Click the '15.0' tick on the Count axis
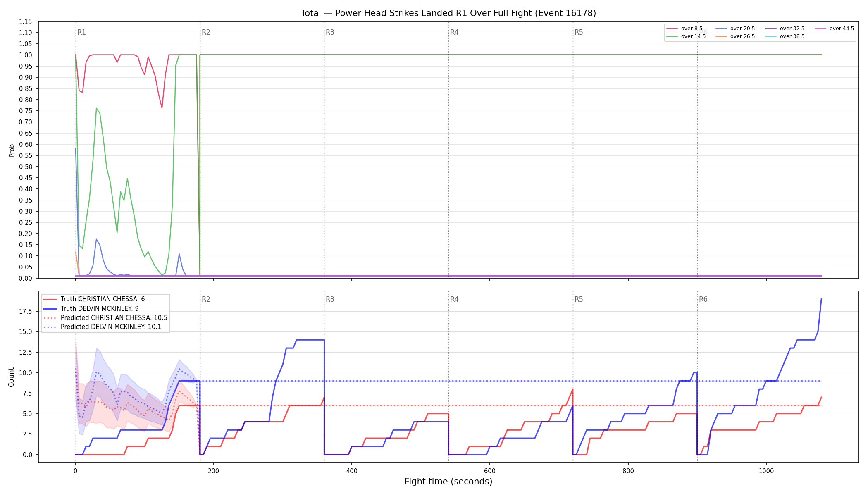The height and width of the screenshot is (496, 868). point(26,332)
